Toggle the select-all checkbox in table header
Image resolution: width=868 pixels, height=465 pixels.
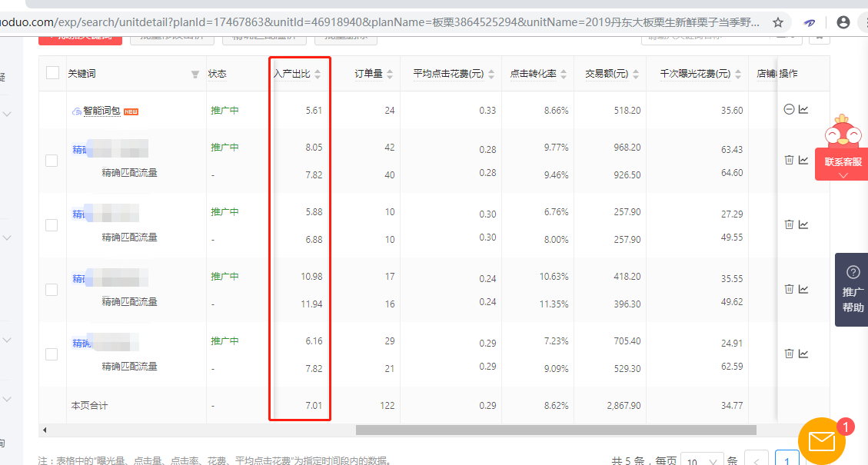point(52,73)
